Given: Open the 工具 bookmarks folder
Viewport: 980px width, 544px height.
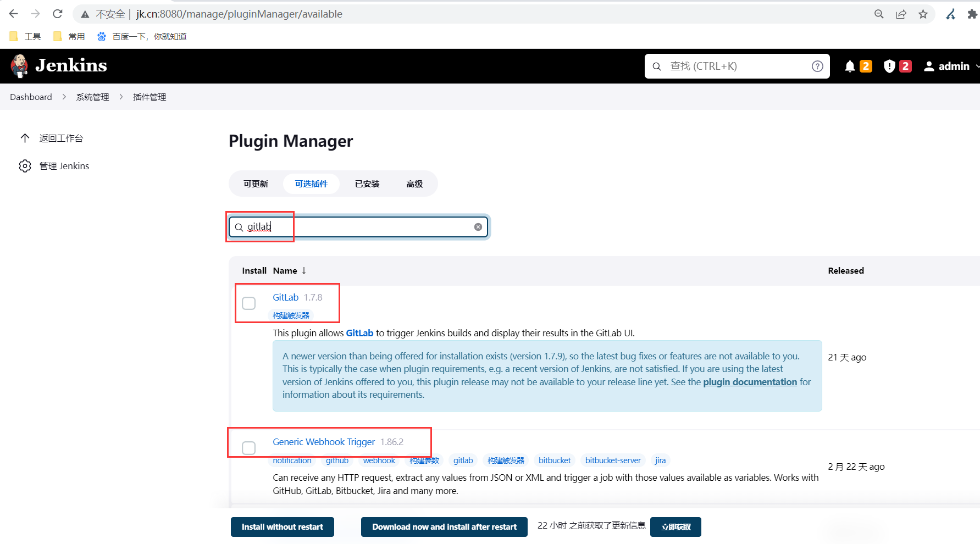Looking at the screenshot, I should coord(25,36).
